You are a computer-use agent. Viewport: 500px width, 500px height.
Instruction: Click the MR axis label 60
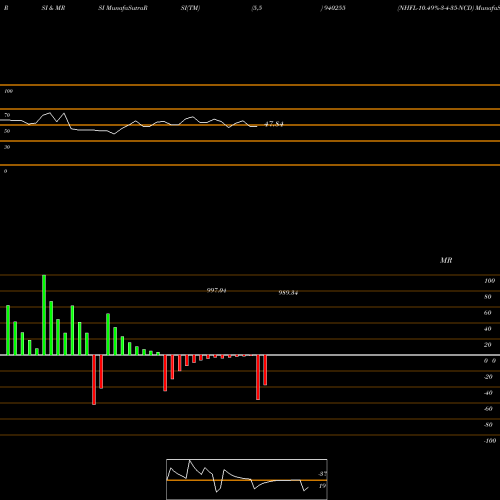(488, 313)
